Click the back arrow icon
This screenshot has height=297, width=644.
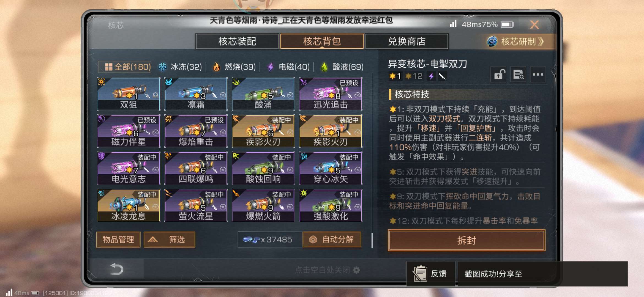tap(116, 269)
